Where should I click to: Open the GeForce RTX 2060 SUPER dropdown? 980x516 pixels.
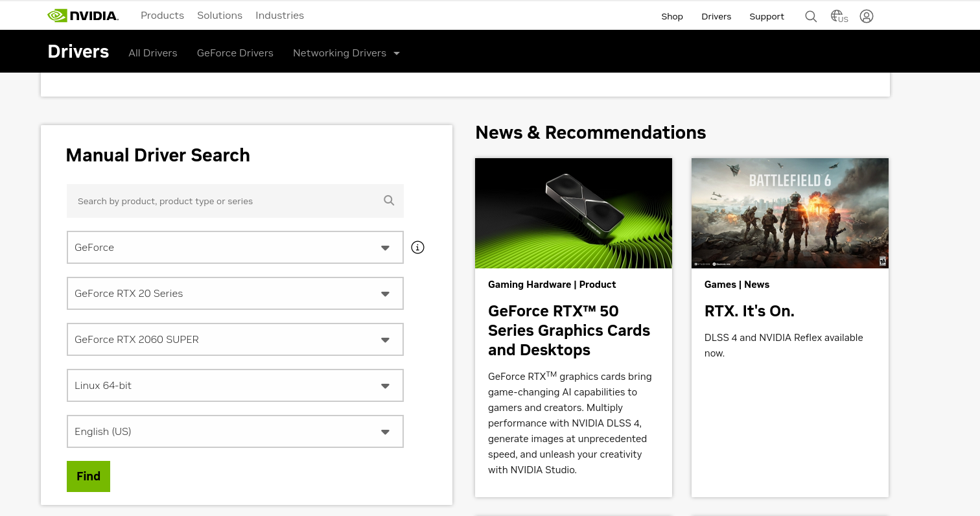[235, 340]
